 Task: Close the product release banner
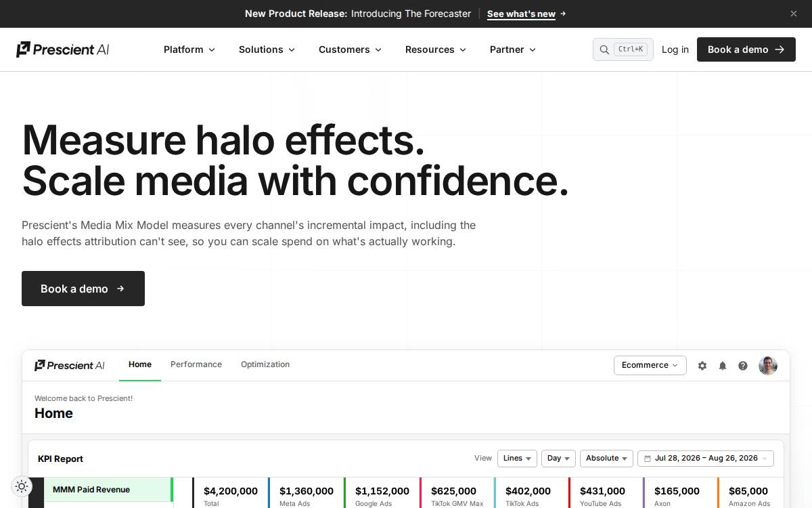pos(794,14)
